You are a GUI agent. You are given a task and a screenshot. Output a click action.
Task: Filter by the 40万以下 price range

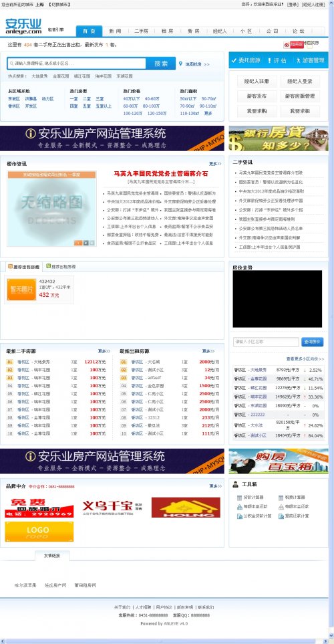pyautogui.click(x=132, y=99)
